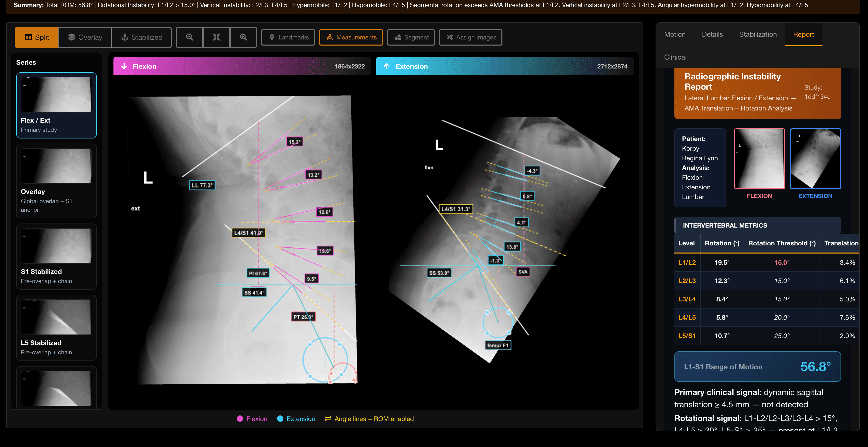Image resolution: width=868 pixels, height=447 pixels.
Task: Click the 15.2° angle label on flexion image
Action: pos(295,142)
